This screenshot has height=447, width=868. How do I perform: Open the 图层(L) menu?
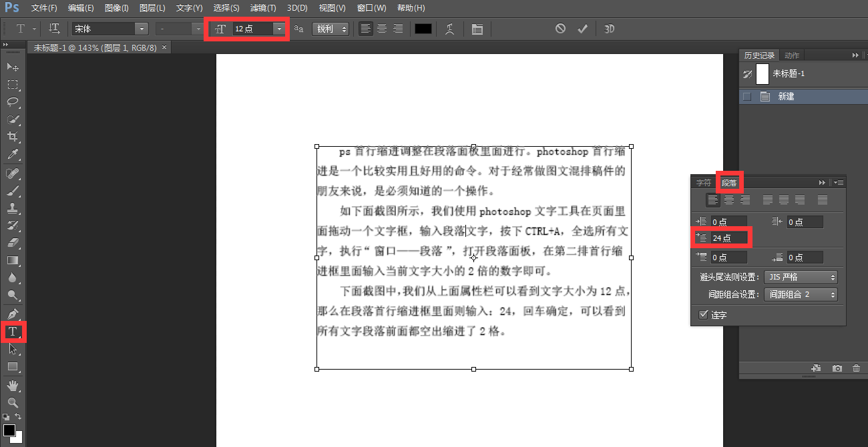[x=152, y=8]
